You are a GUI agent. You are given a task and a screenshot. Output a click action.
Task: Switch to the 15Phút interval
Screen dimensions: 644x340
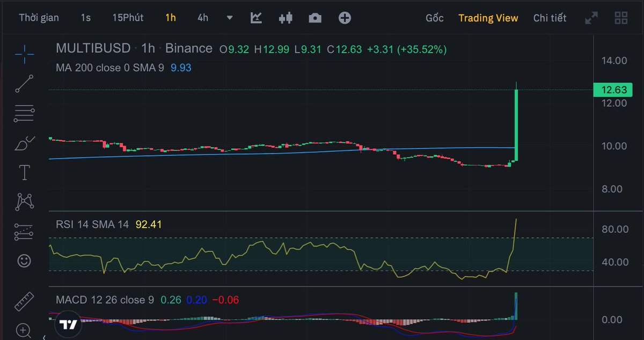pos(128,18)
